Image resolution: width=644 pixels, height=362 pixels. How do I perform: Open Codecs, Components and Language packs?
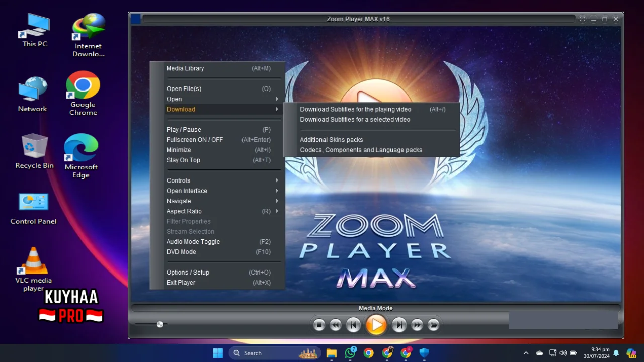[x=372, y=150]
